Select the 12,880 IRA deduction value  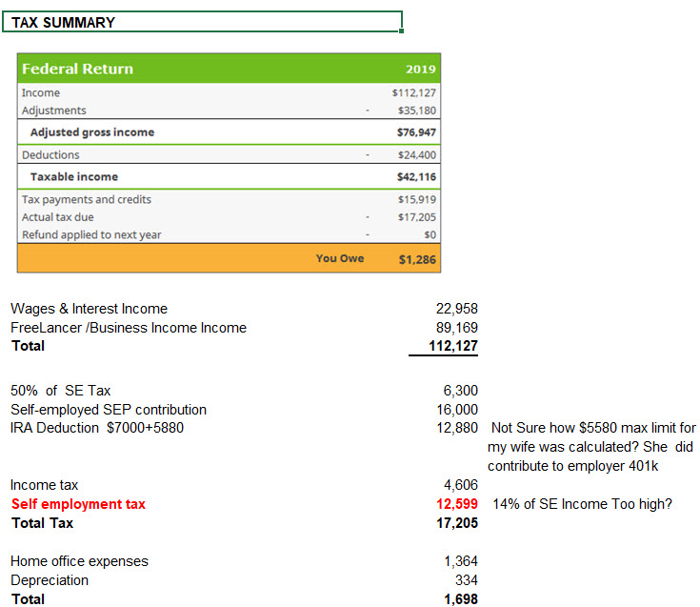point(457,428)
